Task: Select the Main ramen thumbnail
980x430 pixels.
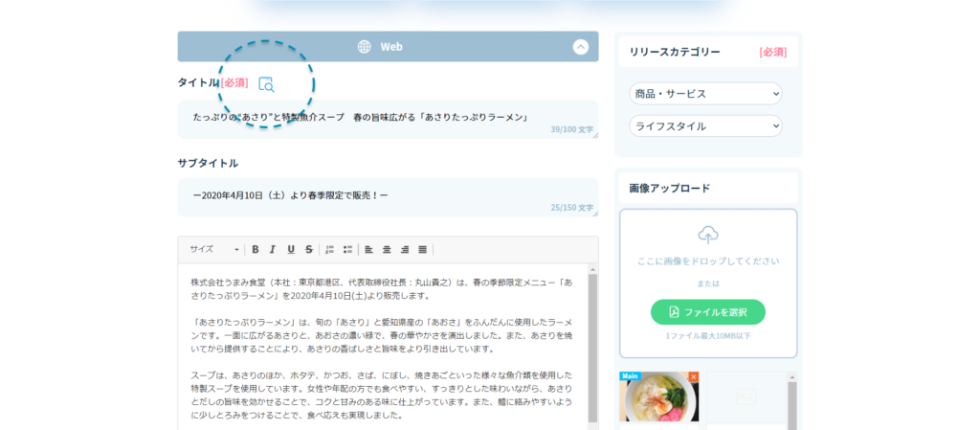Action: [x=658, y=400]
